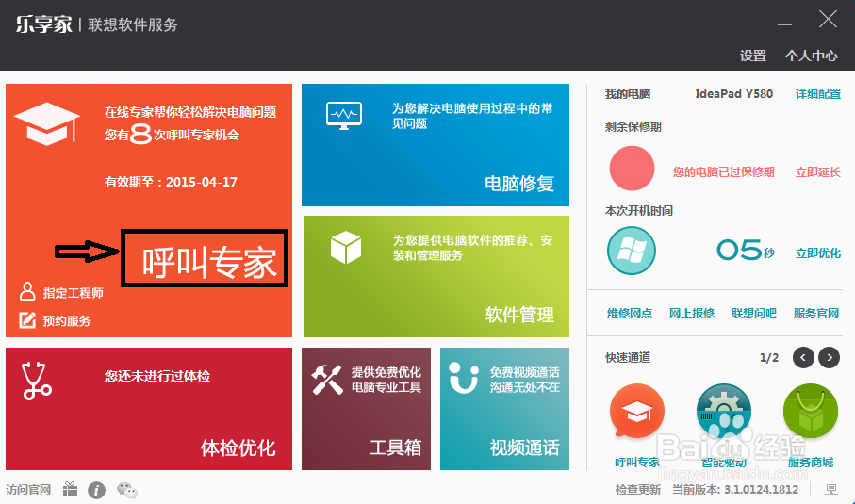Click the monitor pulse icon in 电脑修复

[x=344, y=115]
